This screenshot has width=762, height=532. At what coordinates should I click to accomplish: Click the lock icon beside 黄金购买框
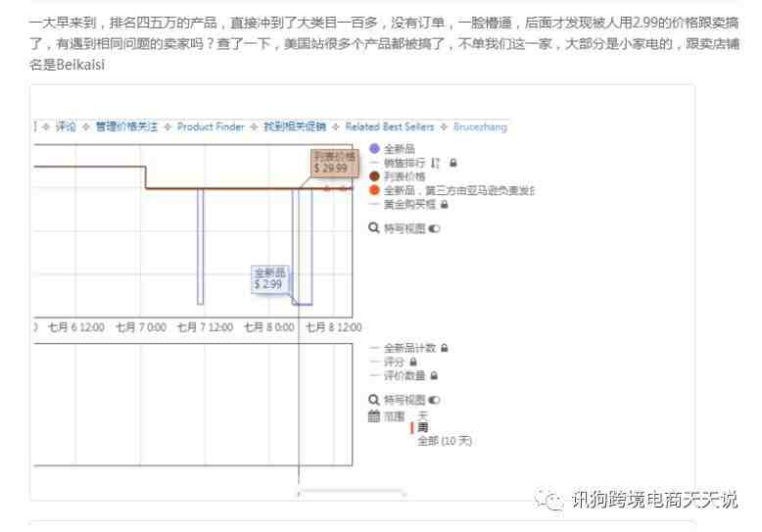tap(445, 204)
